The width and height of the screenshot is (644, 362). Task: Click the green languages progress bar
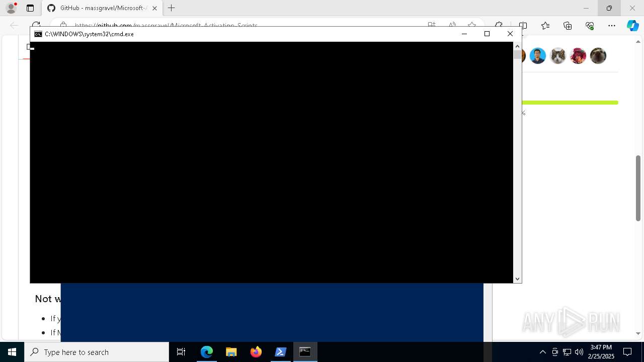pyautogui.click(x=570, y=103)
